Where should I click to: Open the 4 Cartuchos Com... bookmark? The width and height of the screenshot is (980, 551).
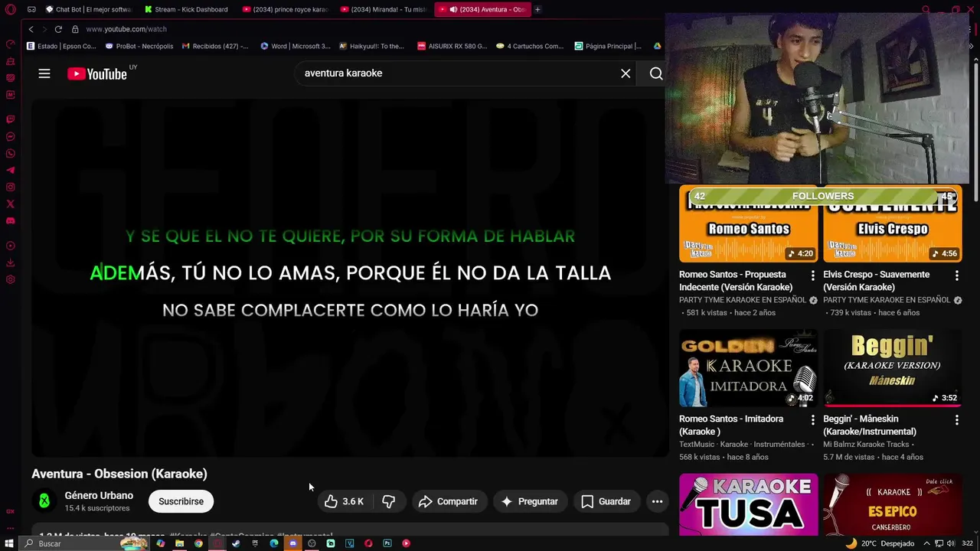point(530,46)
